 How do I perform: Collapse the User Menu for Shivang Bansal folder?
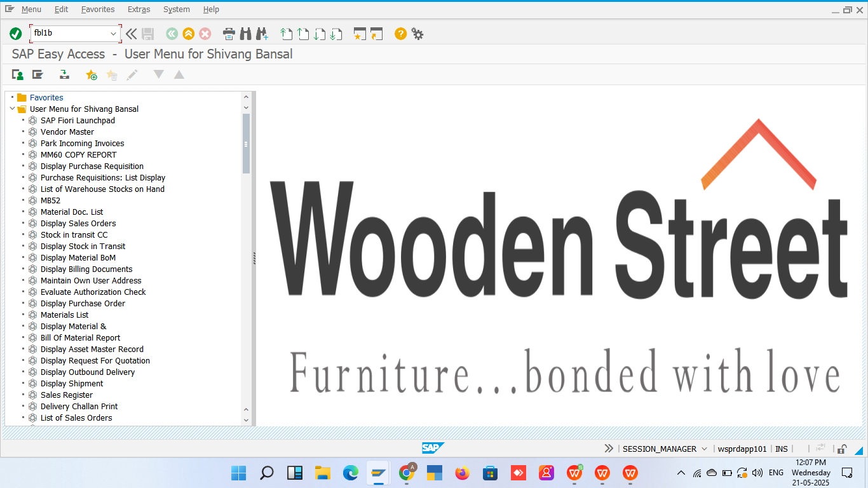13,109
